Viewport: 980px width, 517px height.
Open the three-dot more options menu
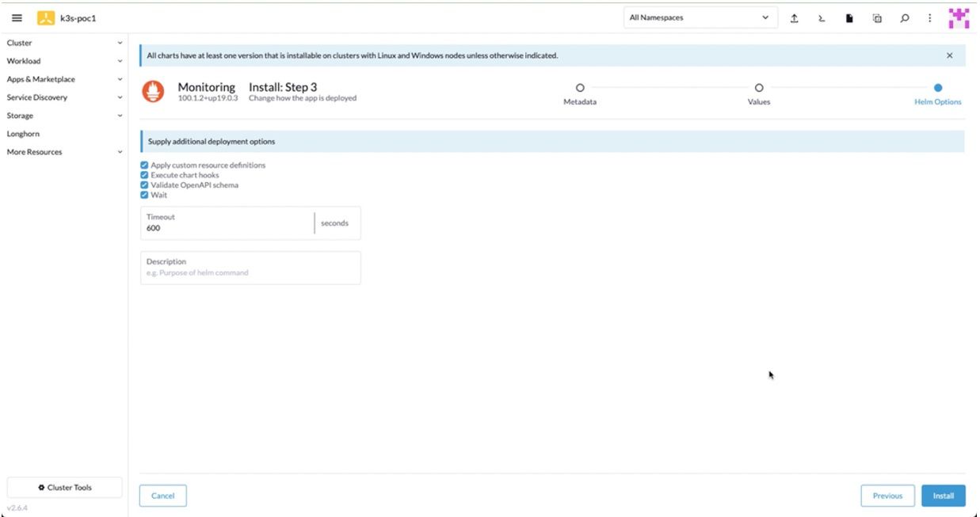[929, 18]
